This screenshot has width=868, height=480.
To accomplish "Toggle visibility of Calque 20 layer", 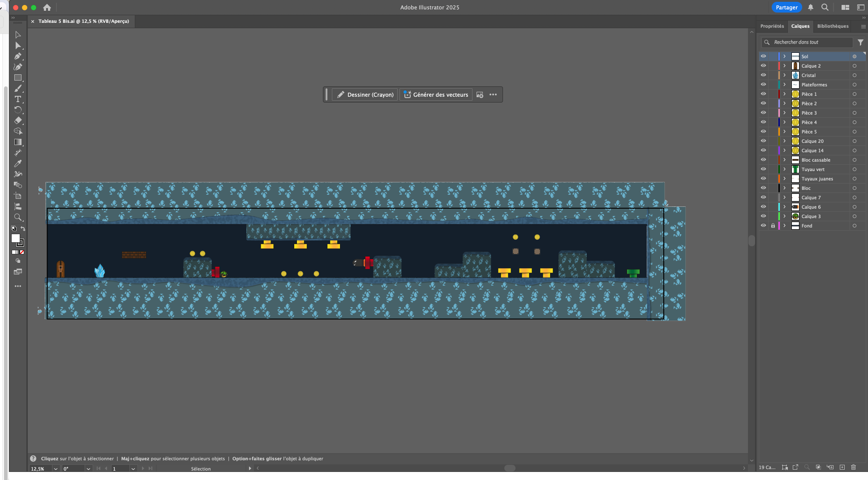I will coord(763,141).
